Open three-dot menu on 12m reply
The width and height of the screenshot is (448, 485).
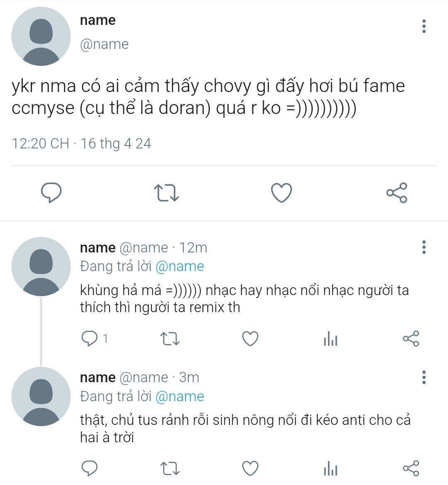tap(424, 247)
